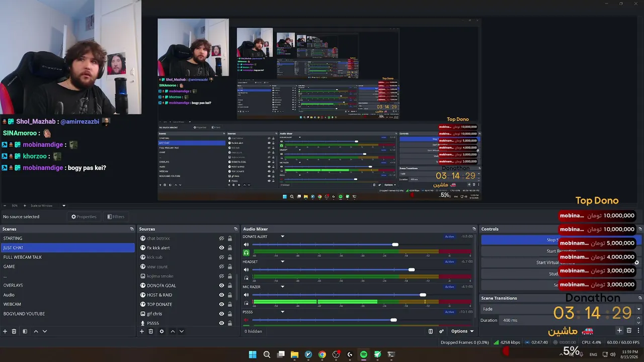
Task: Move the selected source down
Action: click(182, 331)
